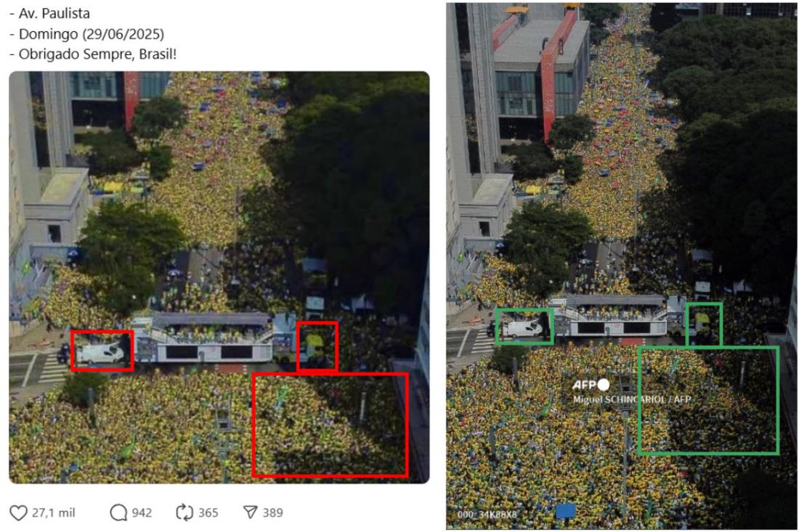
Task: Select the 000_34K88X8 image ID text
Action: [x=487, y=515]
